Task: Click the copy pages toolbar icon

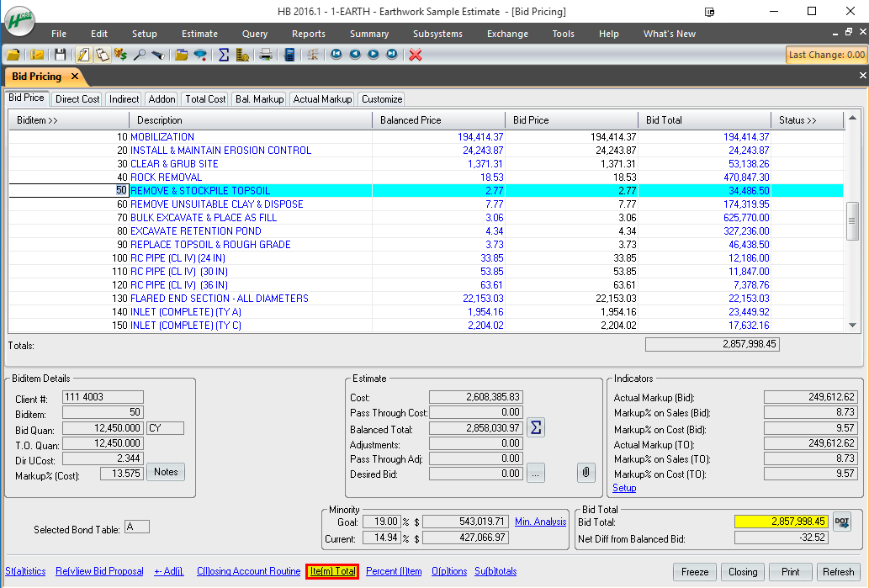Action: pyautogui.click(x=102, y=55)
